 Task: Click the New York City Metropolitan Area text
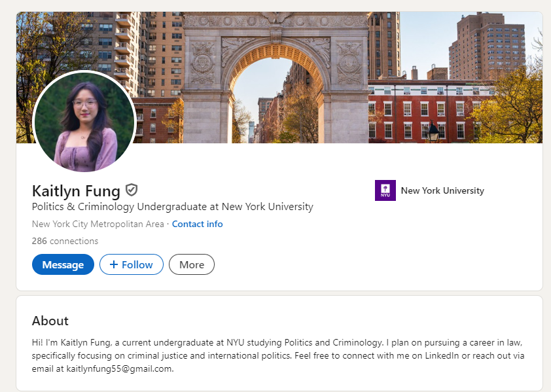pos(98,224)
